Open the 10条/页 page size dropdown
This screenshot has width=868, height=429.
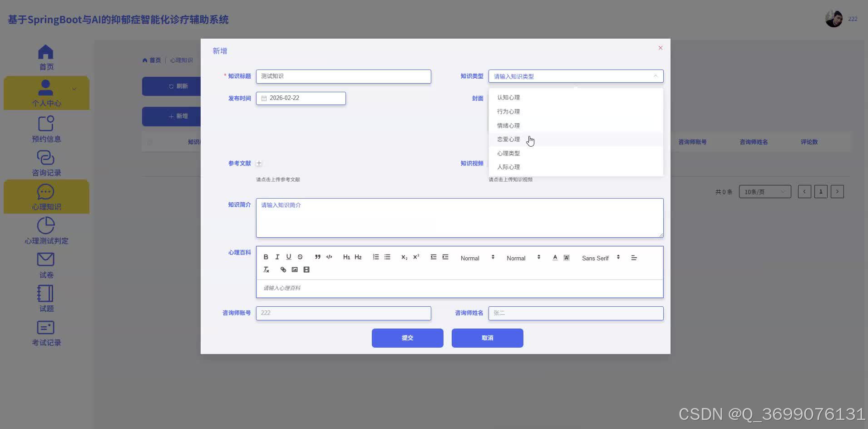[x=765, y=192]
